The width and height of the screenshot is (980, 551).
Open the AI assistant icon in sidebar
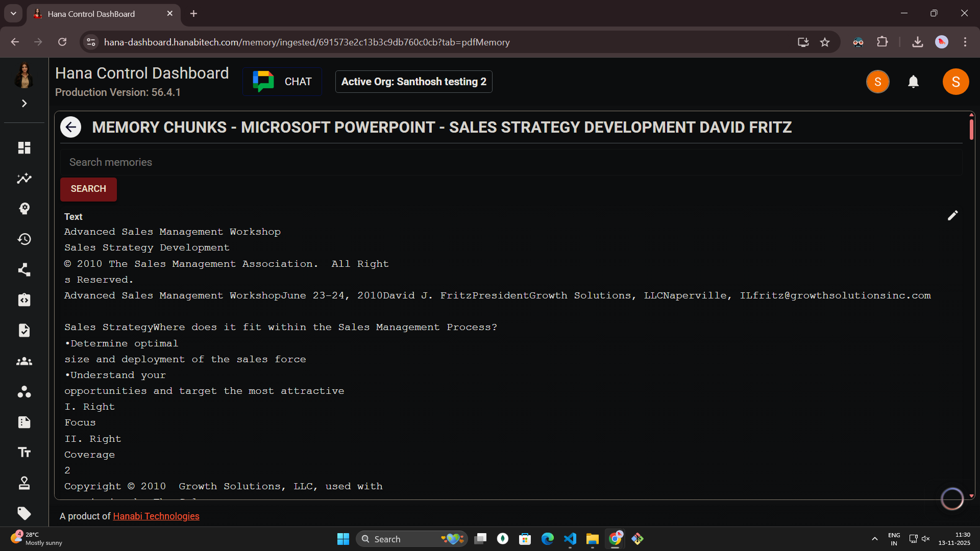click(x=24, y=209)
